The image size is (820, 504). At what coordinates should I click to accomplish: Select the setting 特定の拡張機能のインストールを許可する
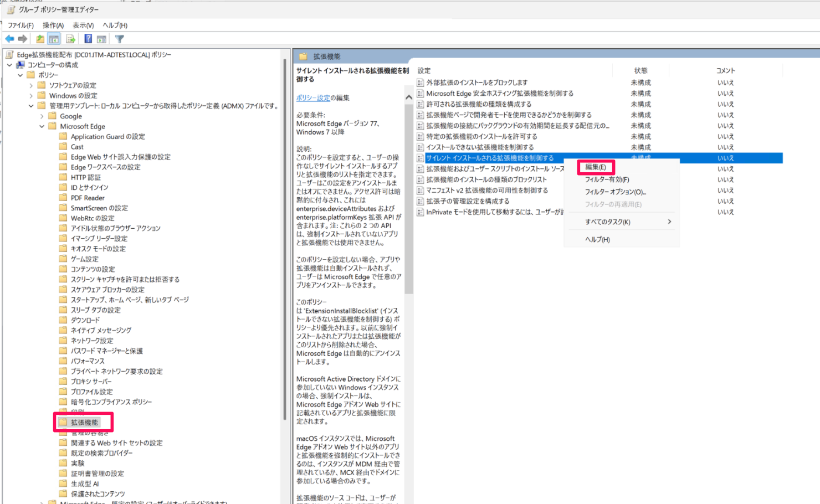click(481, 137)
